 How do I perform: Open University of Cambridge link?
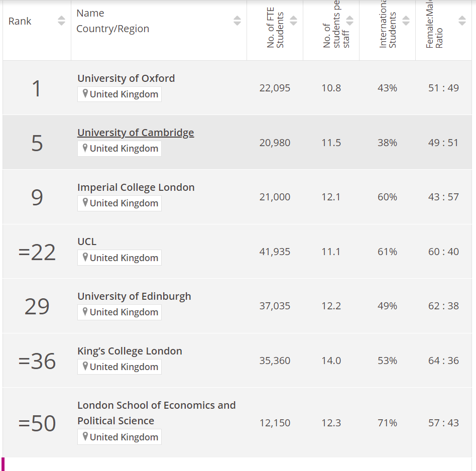click(136, 133)
